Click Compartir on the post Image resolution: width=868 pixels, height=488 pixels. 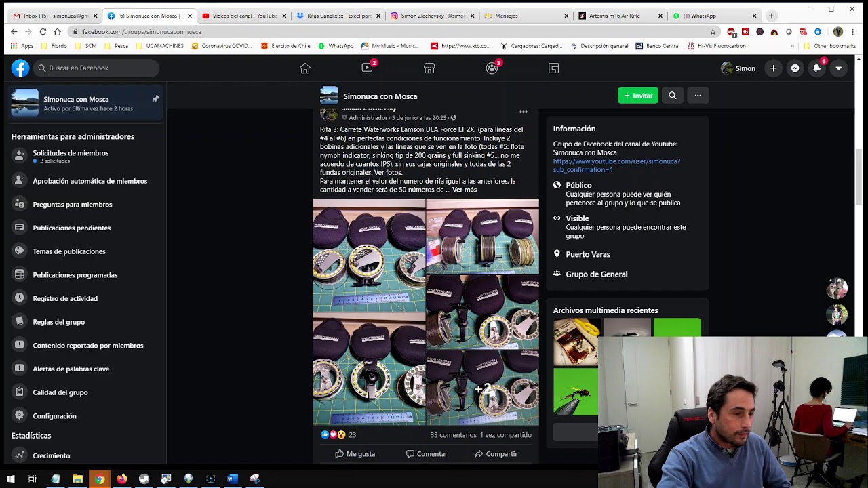pos(496,454)
